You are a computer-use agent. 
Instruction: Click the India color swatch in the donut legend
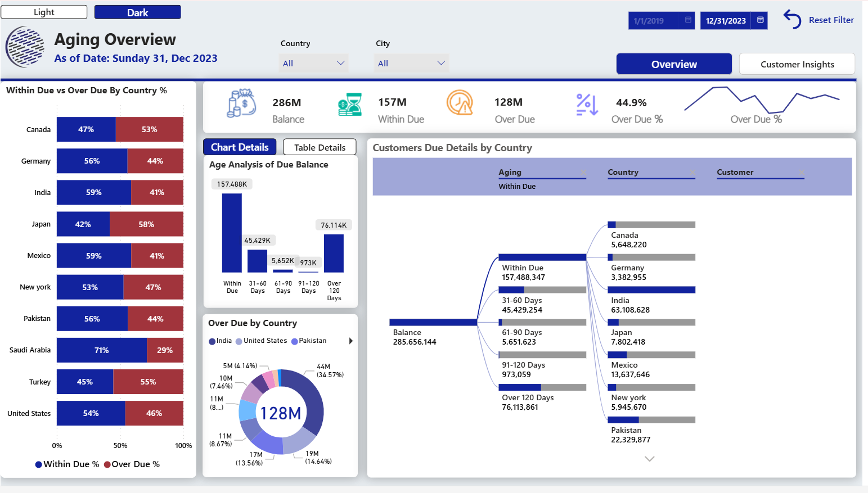[213, 341]
